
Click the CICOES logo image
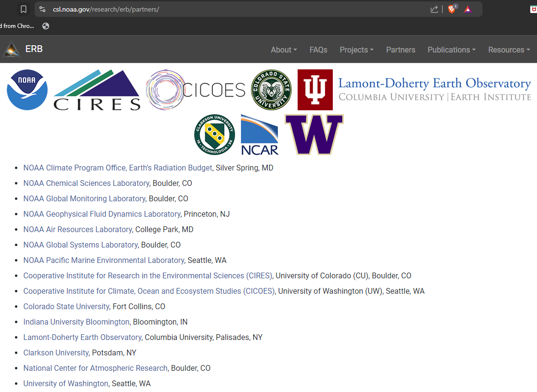click(196, 90)
